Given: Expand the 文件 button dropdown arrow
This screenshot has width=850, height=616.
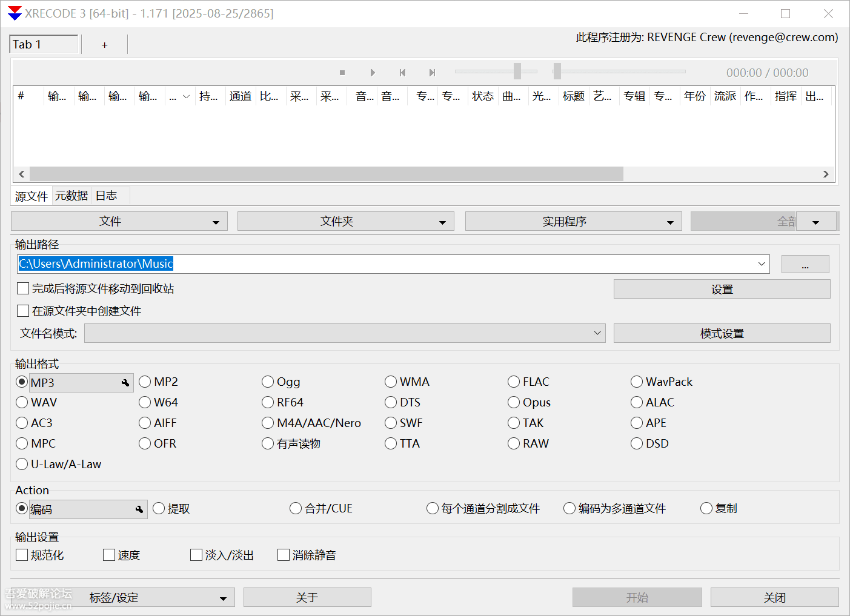Looking at the screenshot, I should [217, 221].
